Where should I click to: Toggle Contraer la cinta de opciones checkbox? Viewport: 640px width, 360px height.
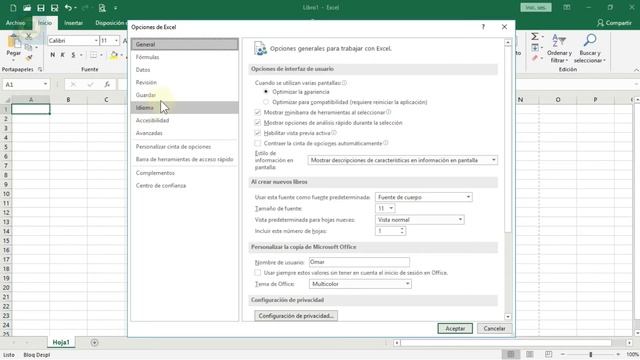tap(258, 143)
